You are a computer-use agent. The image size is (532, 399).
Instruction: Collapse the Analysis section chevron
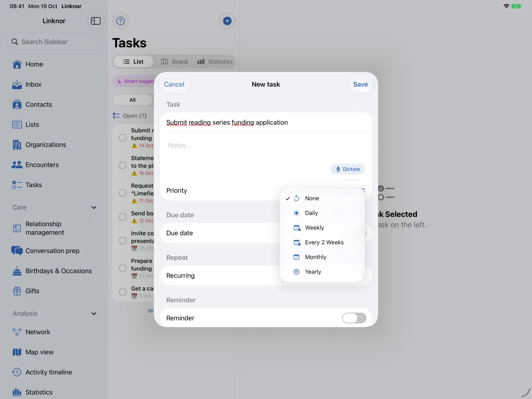coord(94,313)
